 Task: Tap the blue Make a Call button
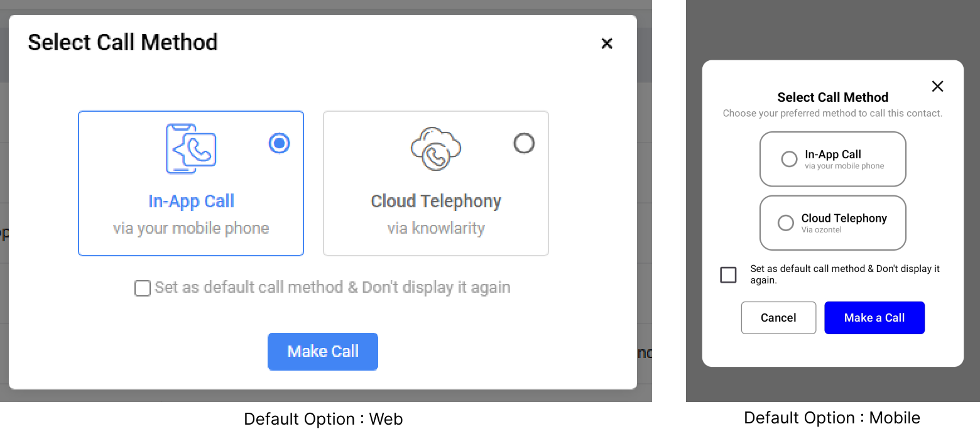point(874,318)
